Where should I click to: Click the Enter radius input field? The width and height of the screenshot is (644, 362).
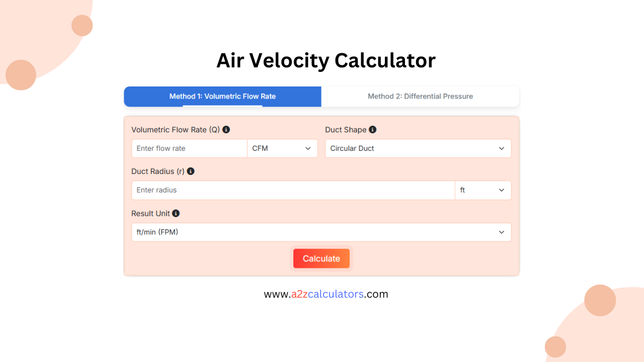[x=293, y=190]
